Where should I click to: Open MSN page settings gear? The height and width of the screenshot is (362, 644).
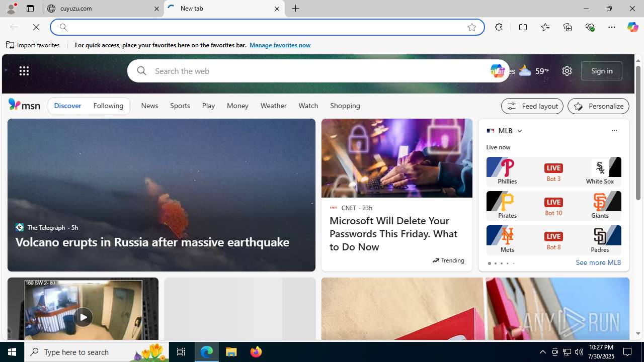(567, 71)
